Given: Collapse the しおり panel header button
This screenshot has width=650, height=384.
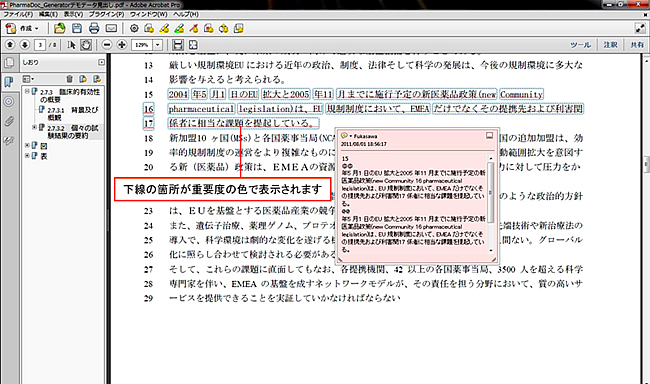Looking at the screenshot, I should 102,62.
